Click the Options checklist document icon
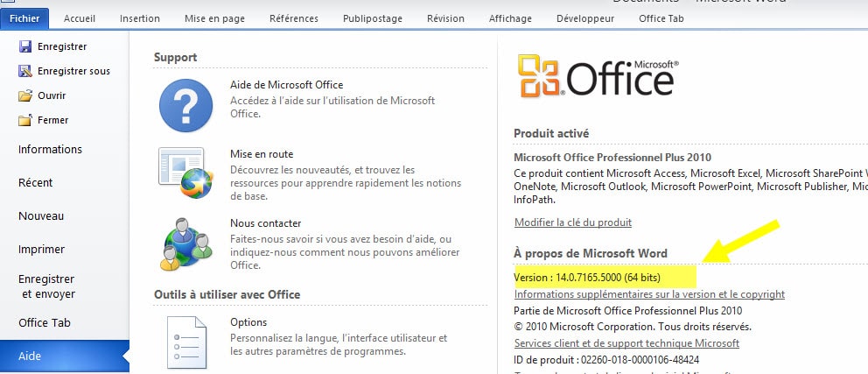This screenshot has width=868, height=374. pos(185,341)
